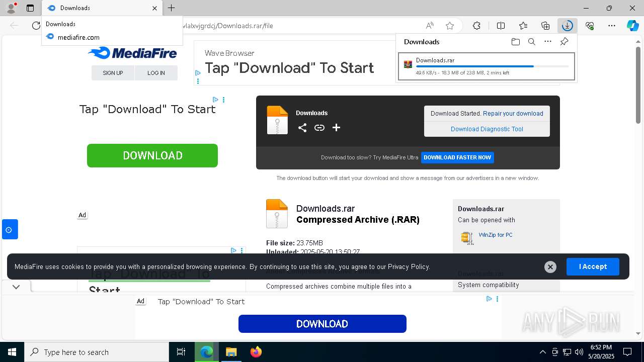Launch Firefox from taskbar

pos(256,352)
